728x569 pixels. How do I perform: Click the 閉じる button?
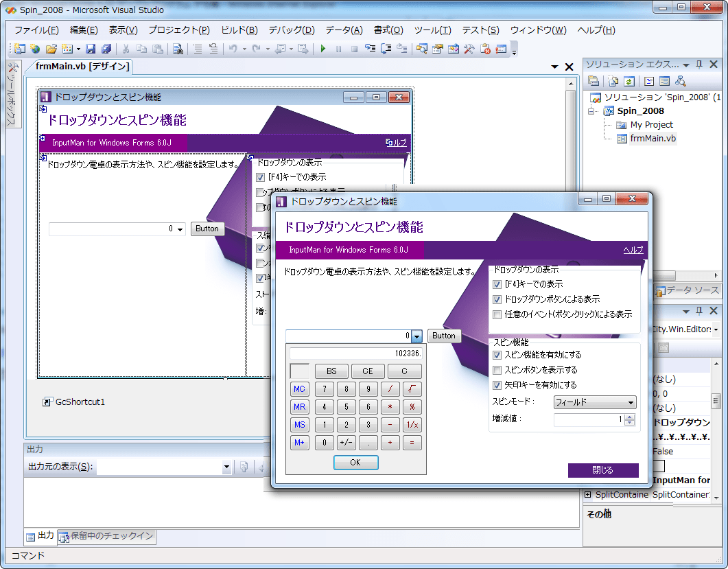tap(603, 470)
